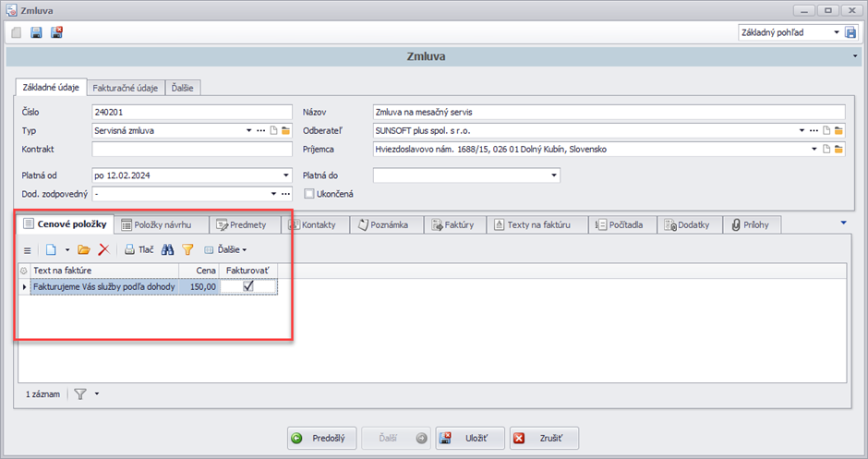The height and width of the screenshot is (459, 868).
Task: Open the Faktúry tab
Action: click(452, 224)
